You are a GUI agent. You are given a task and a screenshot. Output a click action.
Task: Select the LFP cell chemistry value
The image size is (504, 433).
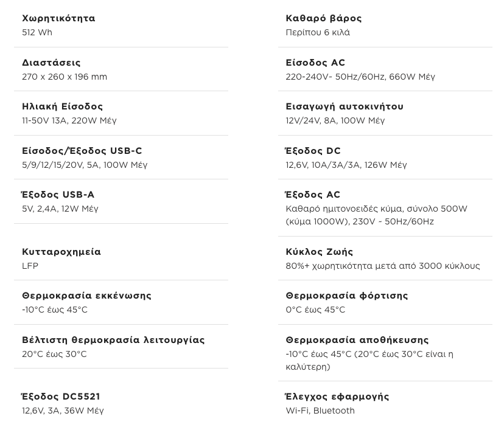point(30,266)
